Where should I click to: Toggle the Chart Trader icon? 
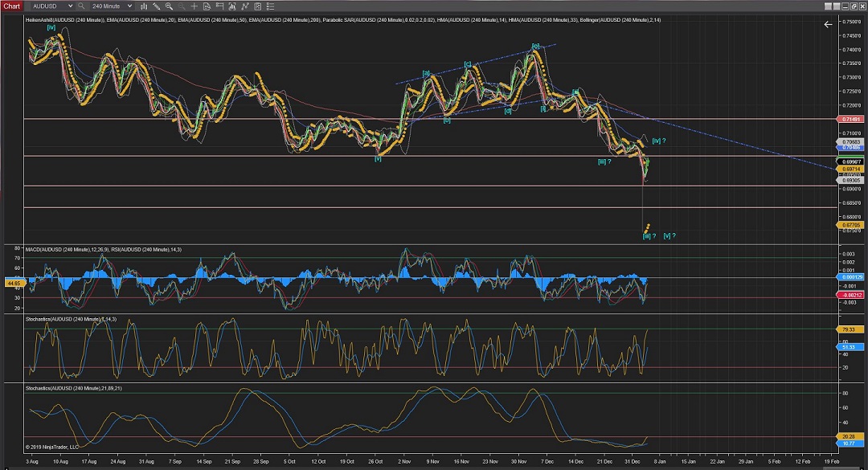(x=219, y=6)
